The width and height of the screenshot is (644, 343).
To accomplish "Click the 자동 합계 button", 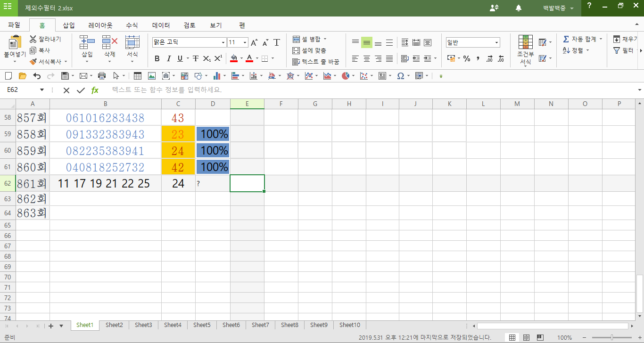I will 583,39.
